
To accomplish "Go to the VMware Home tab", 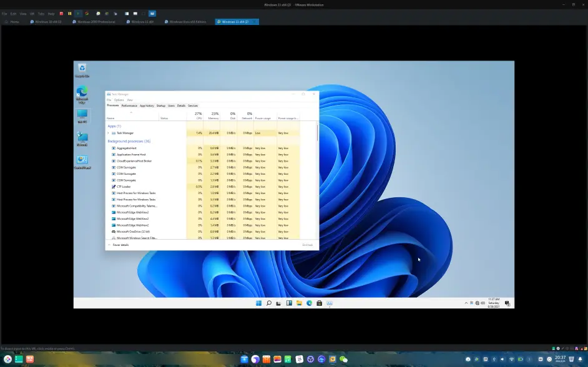I will pyautogui.click(x=12, y=22).
